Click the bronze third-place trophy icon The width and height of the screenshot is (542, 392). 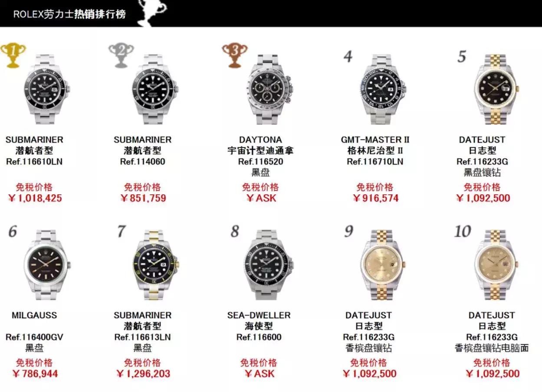pos(235,55)
